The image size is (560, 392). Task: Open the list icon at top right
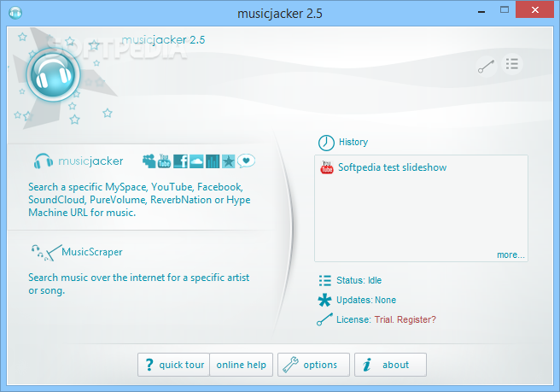tap(512, 64)
